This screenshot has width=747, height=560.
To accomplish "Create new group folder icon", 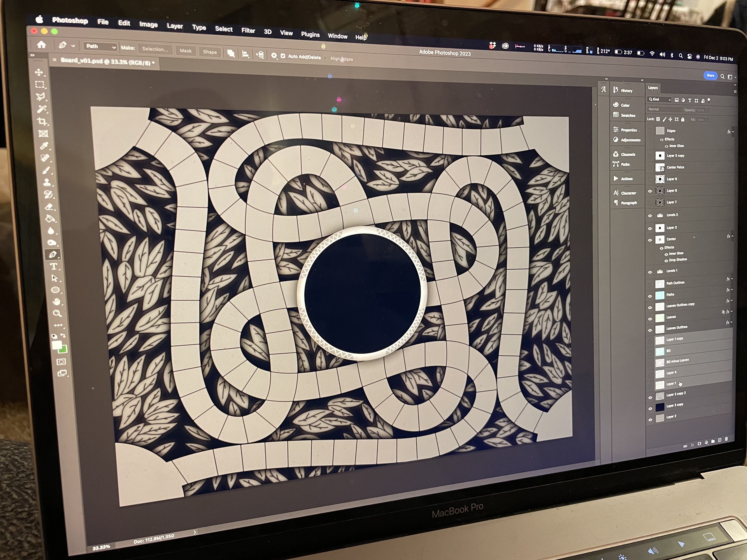I will tap(713, 441).
